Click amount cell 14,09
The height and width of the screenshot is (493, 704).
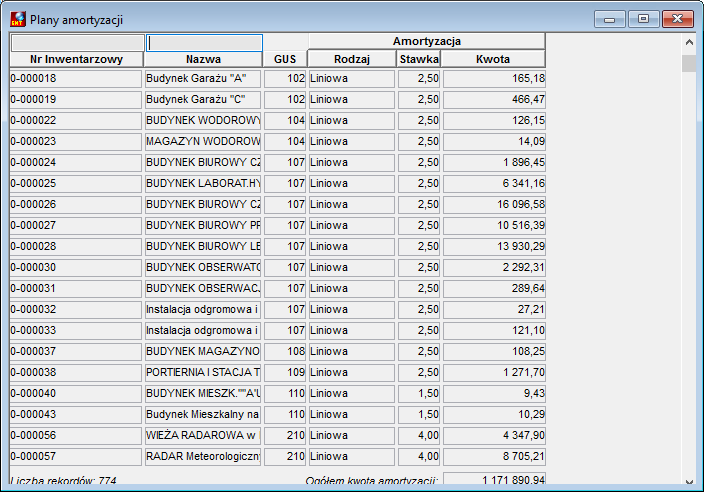click(x=494, y=141)
